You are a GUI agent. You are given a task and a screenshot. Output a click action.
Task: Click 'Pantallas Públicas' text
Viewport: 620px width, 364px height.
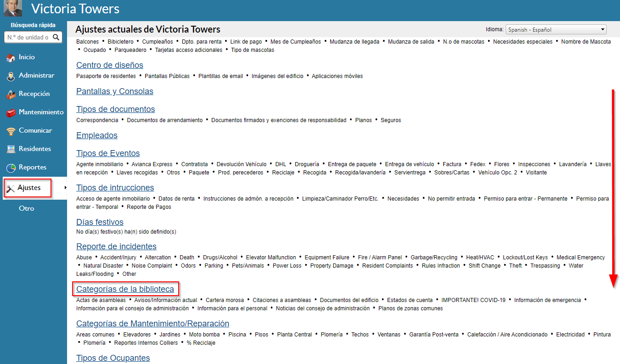click(x=167, y=76)
